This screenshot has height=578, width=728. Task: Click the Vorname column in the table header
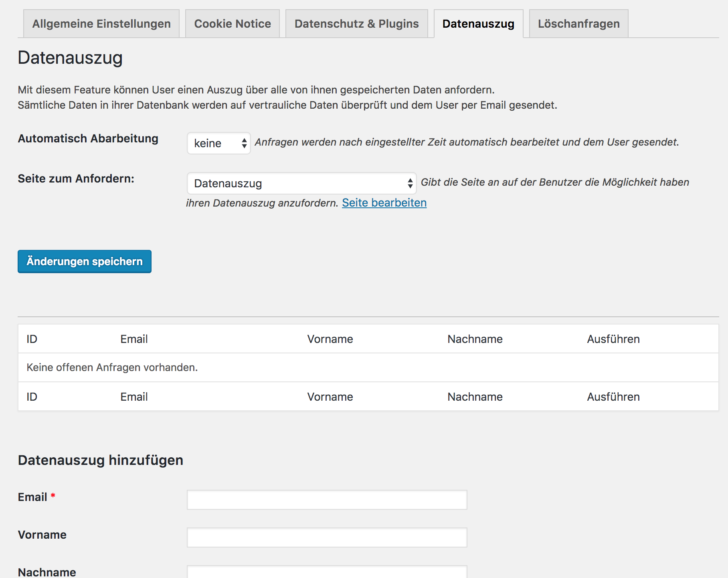[x=330, y=339]
